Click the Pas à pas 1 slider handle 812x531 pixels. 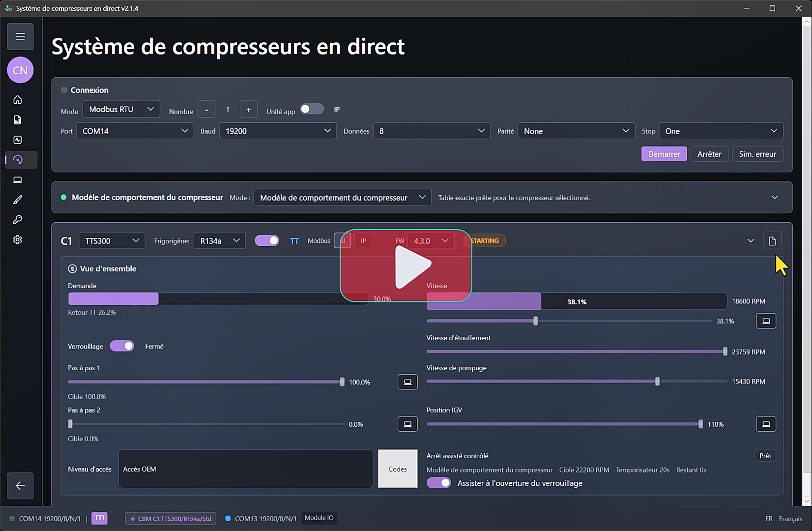point(342,382)
